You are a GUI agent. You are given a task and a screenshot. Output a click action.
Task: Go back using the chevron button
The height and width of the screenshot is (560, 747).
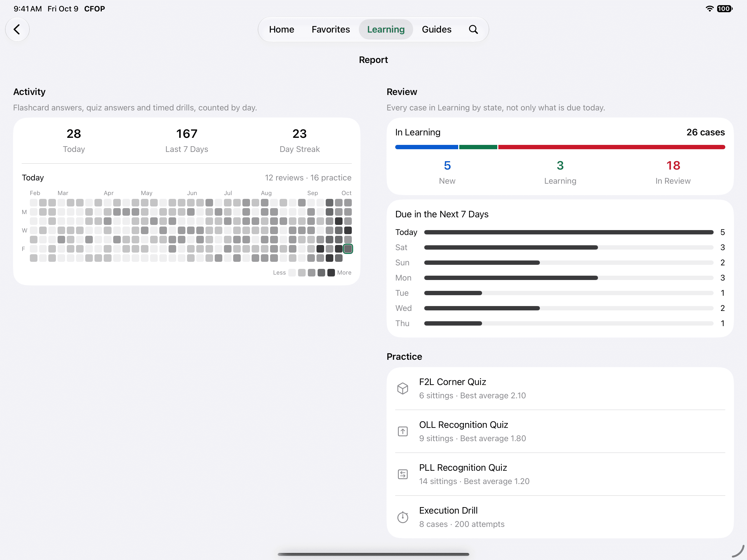[17, 29]
